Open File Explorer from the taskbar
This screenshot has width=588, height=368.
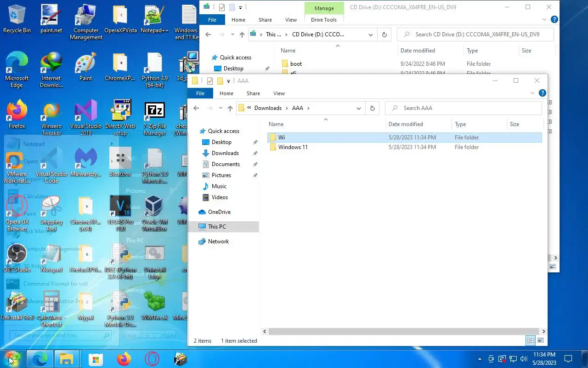[67, 359]
